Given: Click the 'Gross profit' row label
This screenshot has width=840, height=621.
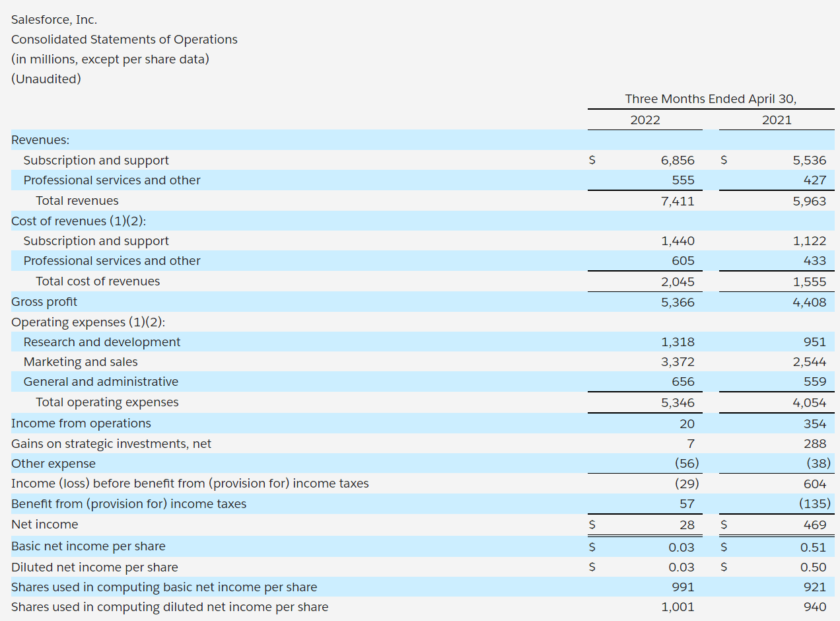Looking at the screenshot, I should pos(44,302).
